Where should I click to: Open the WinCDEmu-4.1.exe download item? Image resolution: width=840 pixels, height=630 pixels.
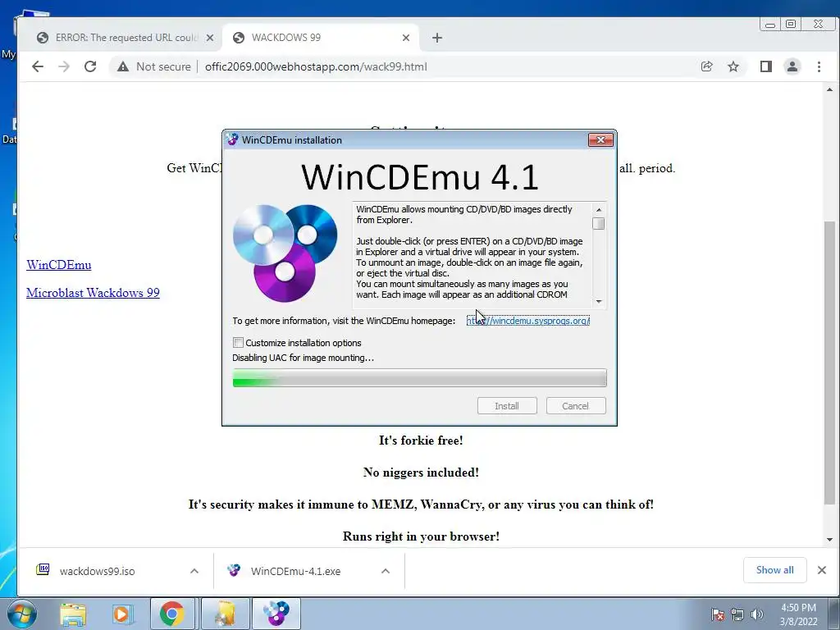294,571
